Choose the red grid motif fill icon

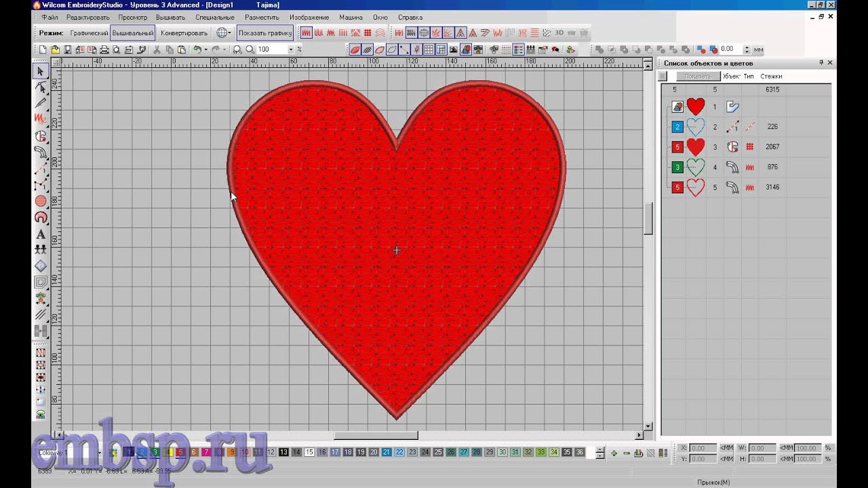point(368,33)
